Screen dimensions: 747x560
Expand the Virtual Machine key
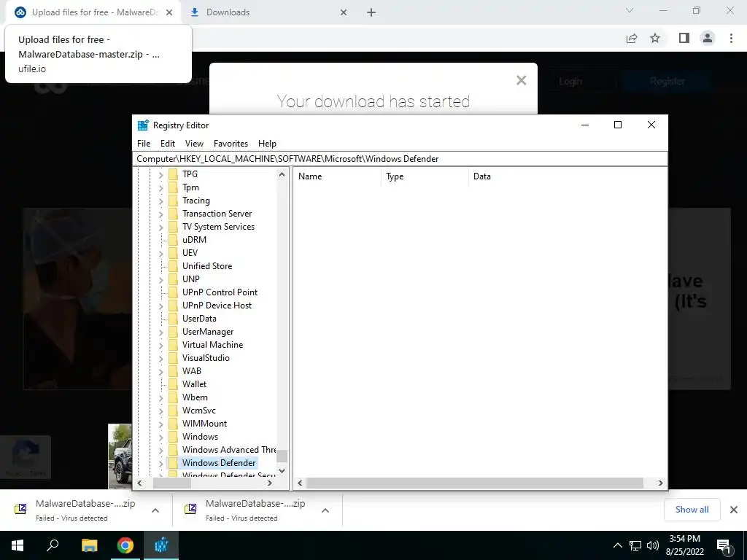coord(160,345)
